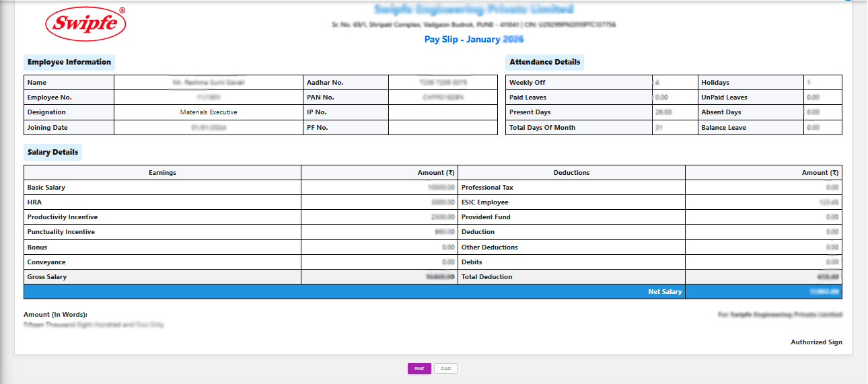Click the 'PAN No.' label cell
This screenshot has height=384, width=868.
[346, 98]
